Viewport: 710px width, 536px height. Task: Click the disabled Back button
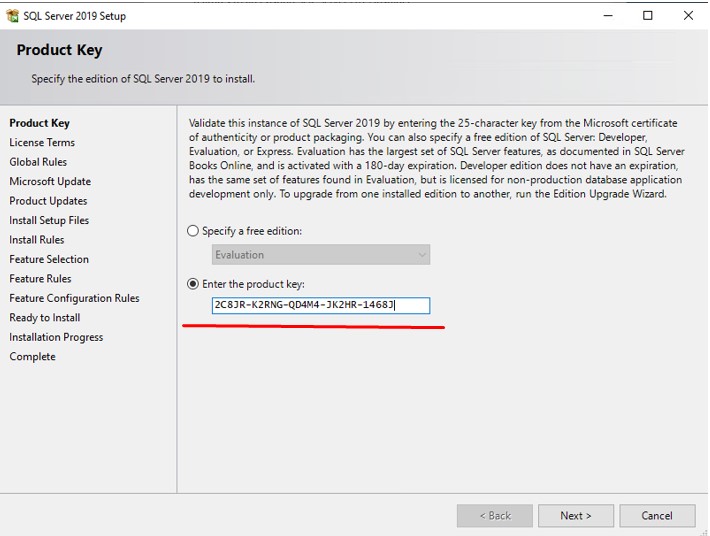tap(494, 516)
